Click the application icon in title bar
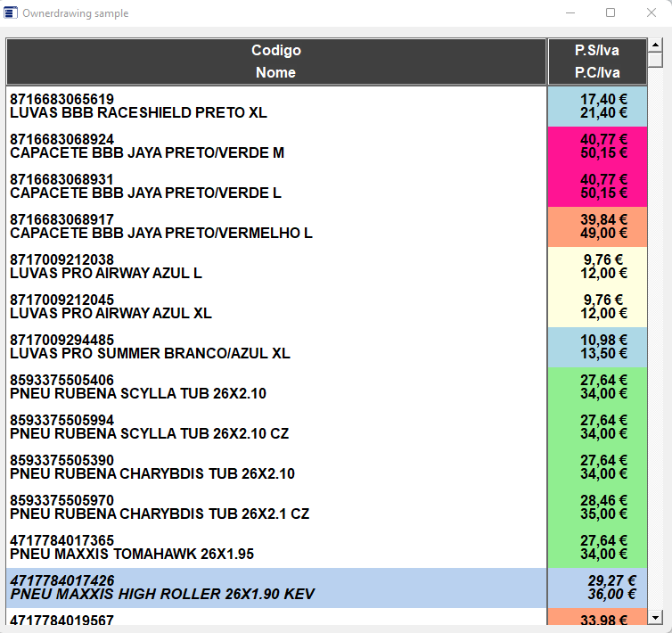Viewport: 672px width, 633px height. tap(11, 13)
